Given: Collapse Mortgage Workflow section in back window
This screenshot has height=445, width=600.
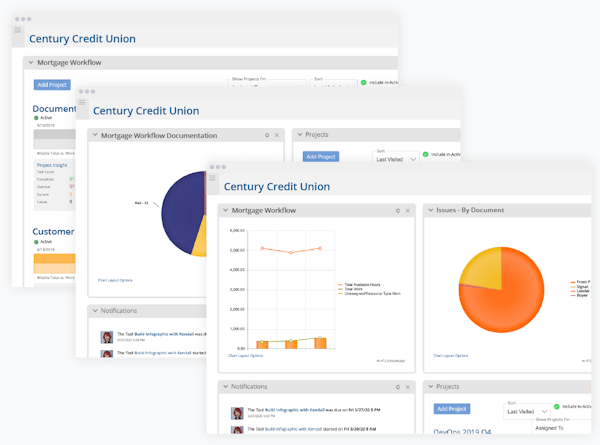Looking at the screenshot, I should [31, 62].
